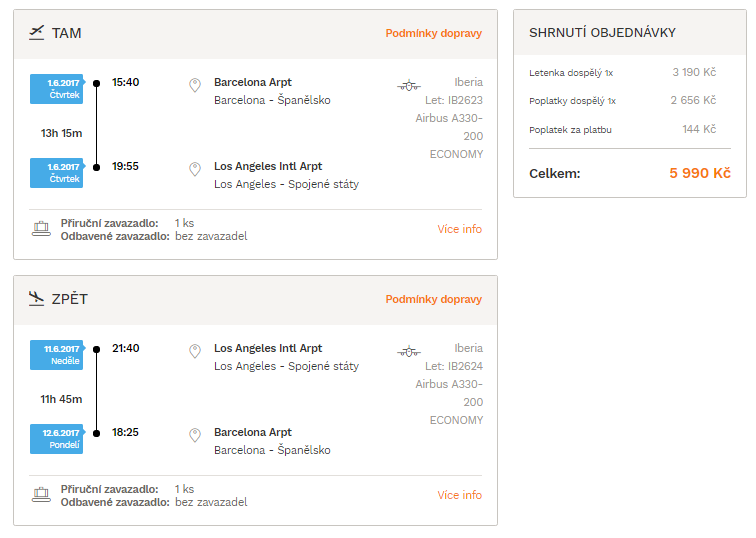Click the luggage icon in the return baggage row

(x=41, y=495)
